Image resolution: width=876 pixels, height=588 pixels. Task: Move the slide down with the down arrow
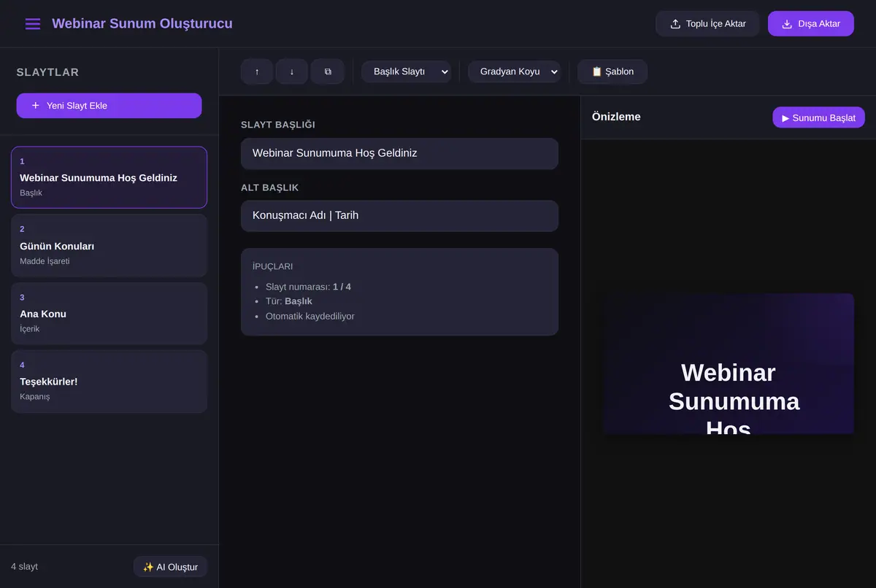tap(292, 71)
